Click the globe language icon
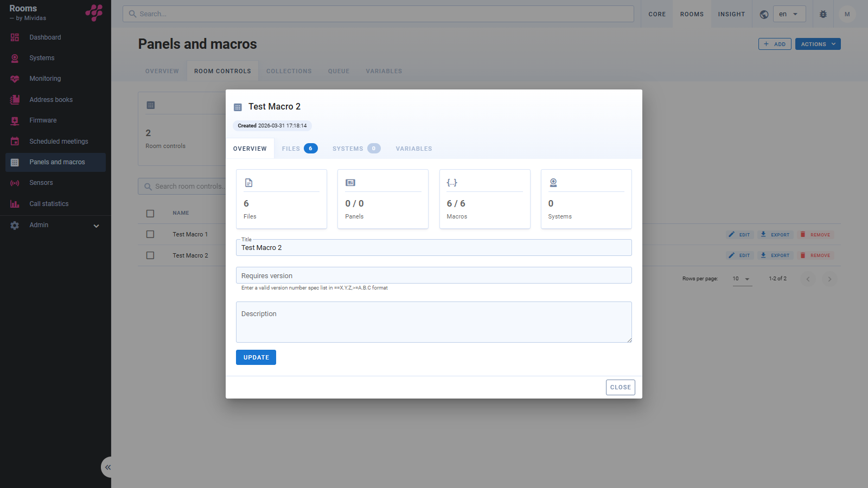Image resolution: width=868 pixels, height=488 pixels. coord(764,14)
